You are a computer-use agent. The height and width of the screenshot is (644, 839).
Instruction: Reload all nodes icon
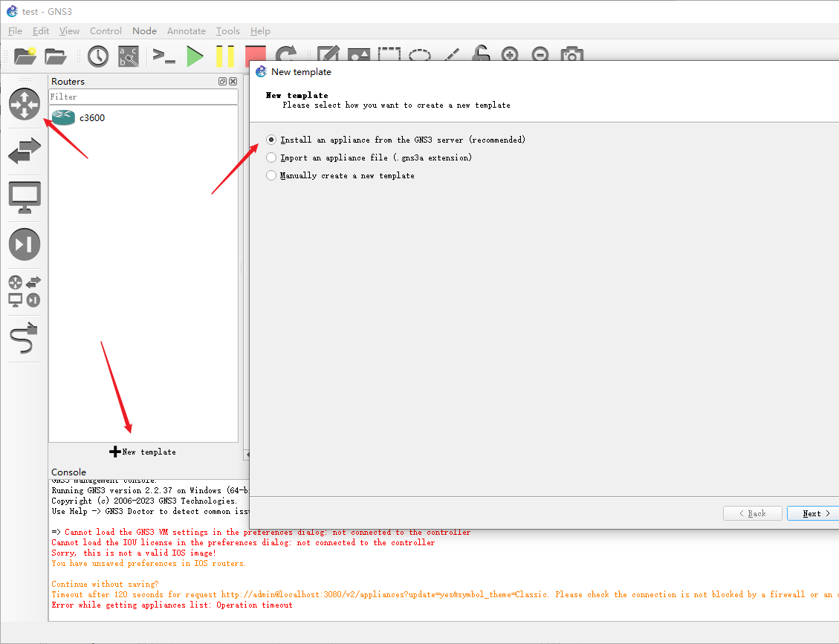(x=286, y=53)
